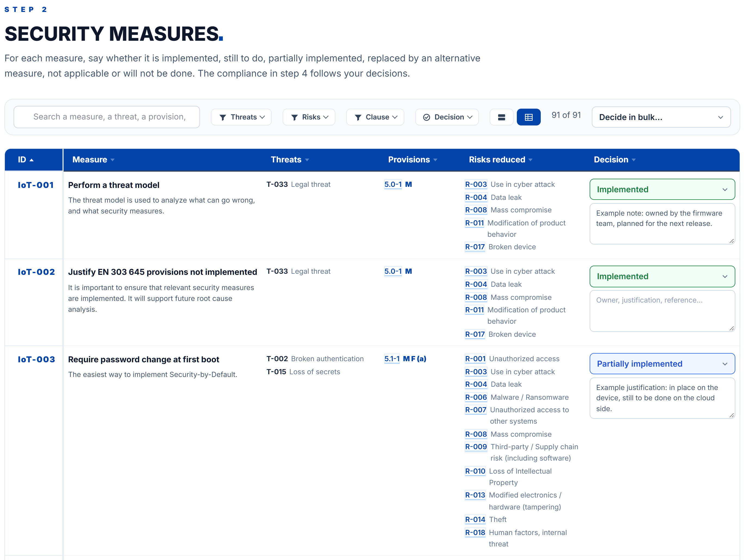Open the Decide in bulk dropdown
The height and width of the screenshot is (560, 744).
point(661,117)
